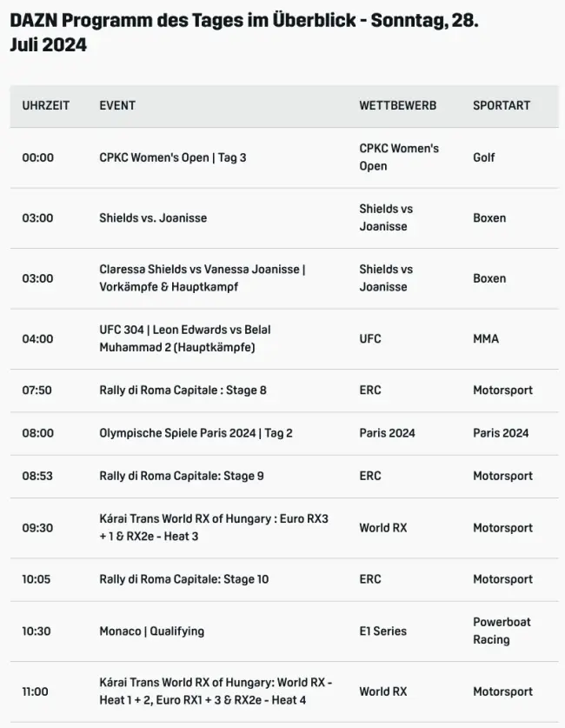Image resolution: width=565 pixels, height=728 pixels.
Task: Select the SPORTART column header
Action: (x=502, y=105)
